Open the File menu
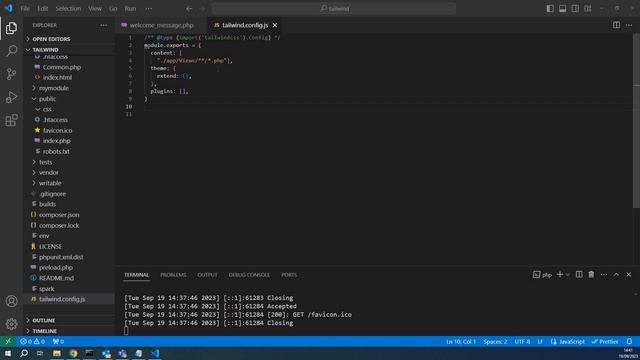Viewport: 640px width, 360px height. (25, 9)
